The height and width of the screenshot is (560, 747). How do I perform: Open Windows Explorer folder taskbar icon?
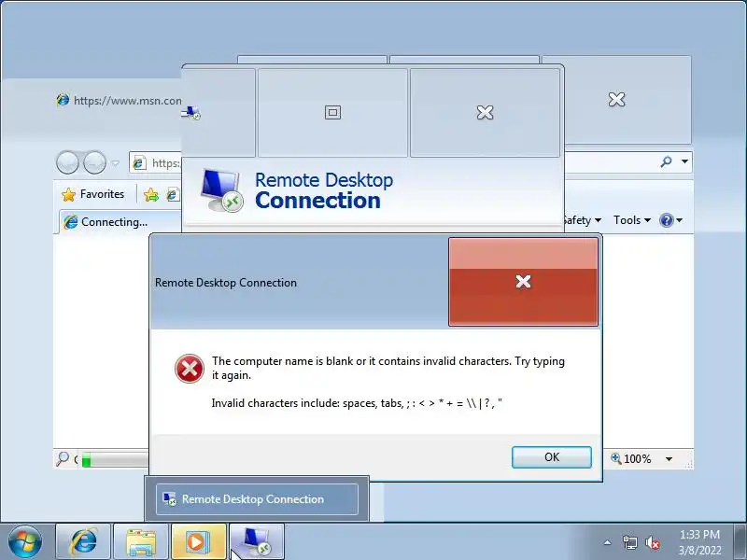(x=141, y=542)
